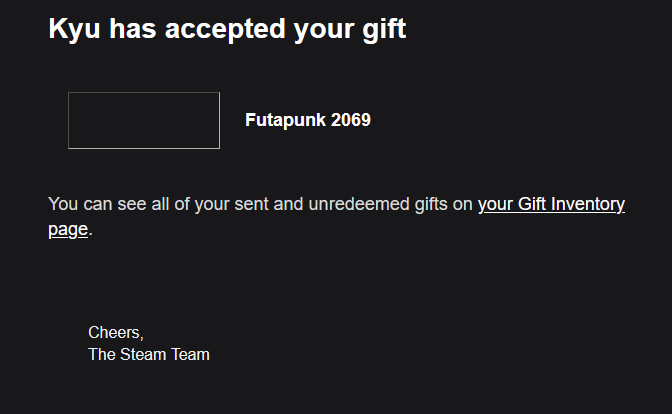
Task: Click the underlined "your" starting the link
Action: coord(495,205)
